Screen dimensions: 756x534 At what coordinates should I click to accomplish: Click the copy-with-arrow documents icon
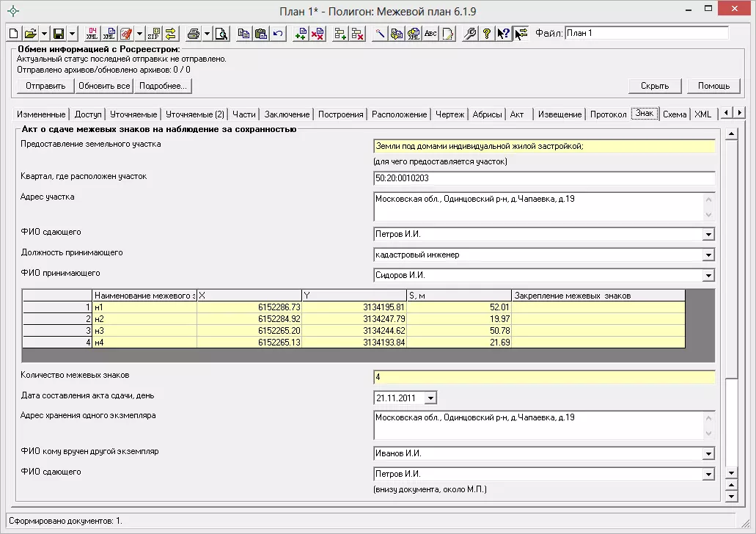[397, 33]
